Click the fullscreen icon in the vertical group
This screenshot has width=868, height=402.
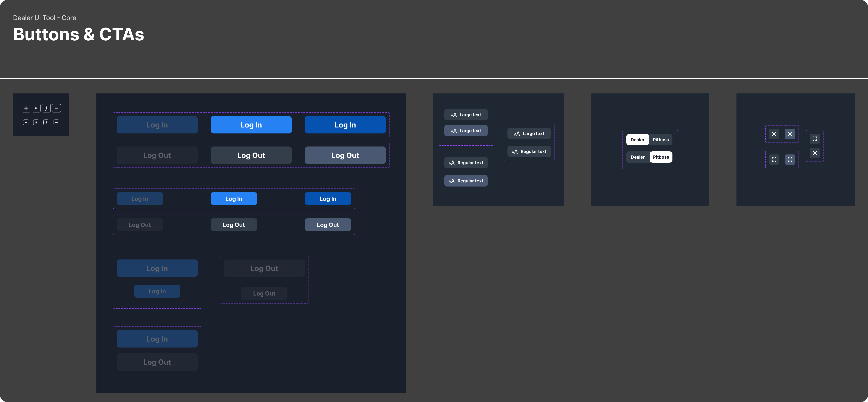tap(815, 139)
